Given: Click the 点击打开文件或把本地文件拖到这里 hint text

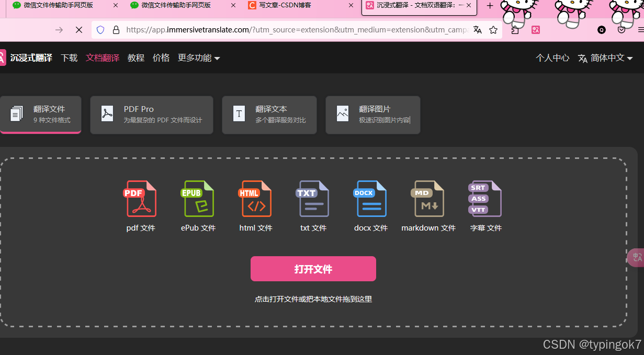Looking at the screenshot, I should tap(313, 299).
